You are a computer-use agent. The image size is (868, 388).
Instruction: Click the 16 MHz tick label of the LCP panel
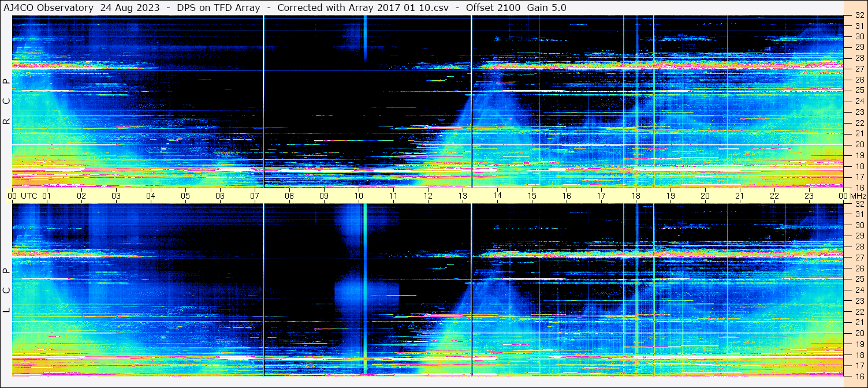(859, 376)
